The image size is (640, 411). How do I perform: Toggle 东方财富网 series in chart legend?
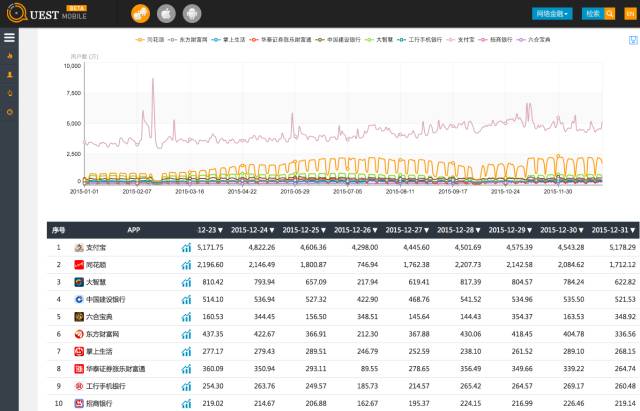(188, 40)
